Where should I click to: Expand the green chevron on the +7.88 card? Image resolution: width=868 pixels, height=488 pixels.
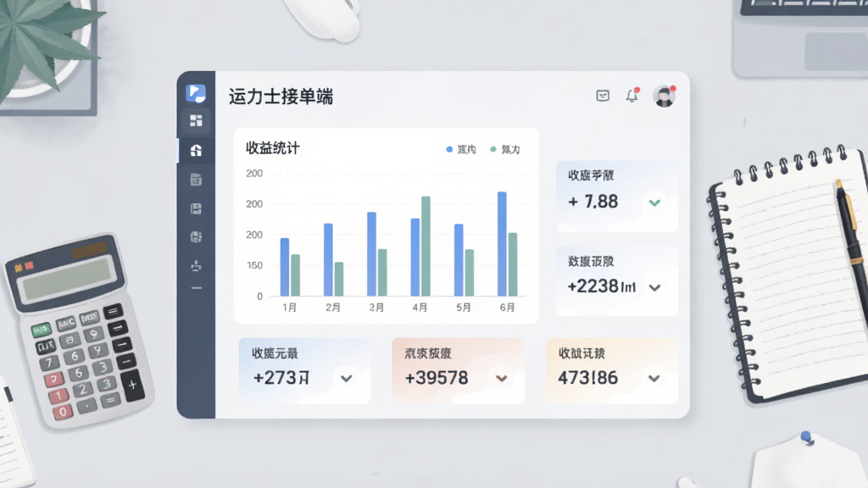pos(654,202)
